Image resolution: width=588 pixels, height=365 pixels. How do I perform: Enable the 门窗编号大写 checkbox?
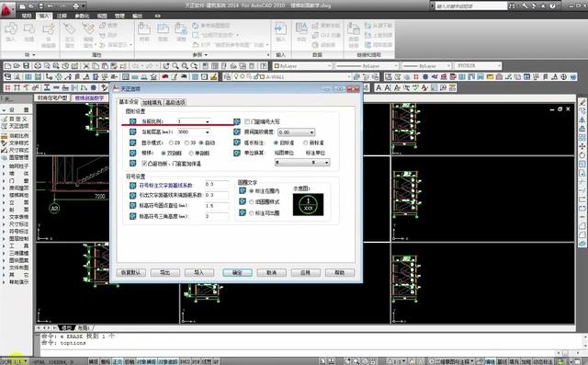pos(247,121)
